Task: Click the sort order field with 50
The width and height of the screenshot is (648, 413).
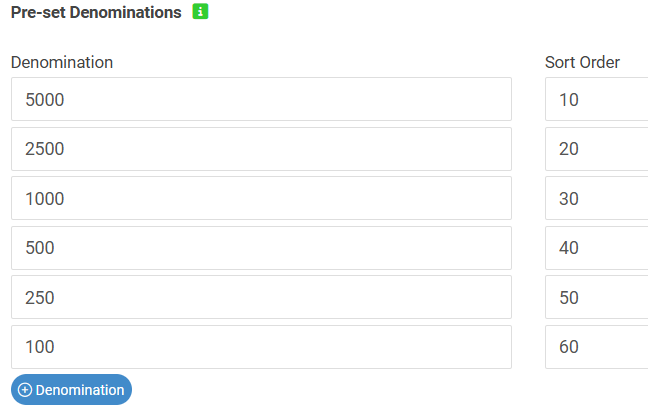Action: tap(596, 298)
